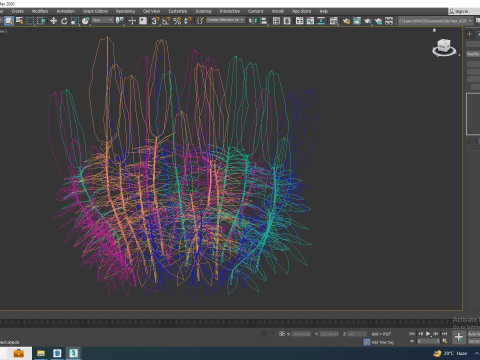Open the App Store menu

pos(301,11)
